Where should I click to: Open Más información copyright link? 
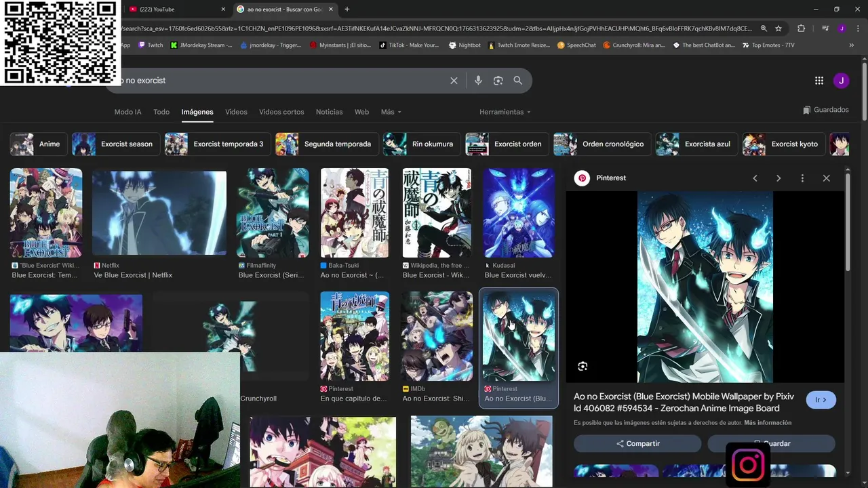[x=768, y=423]
